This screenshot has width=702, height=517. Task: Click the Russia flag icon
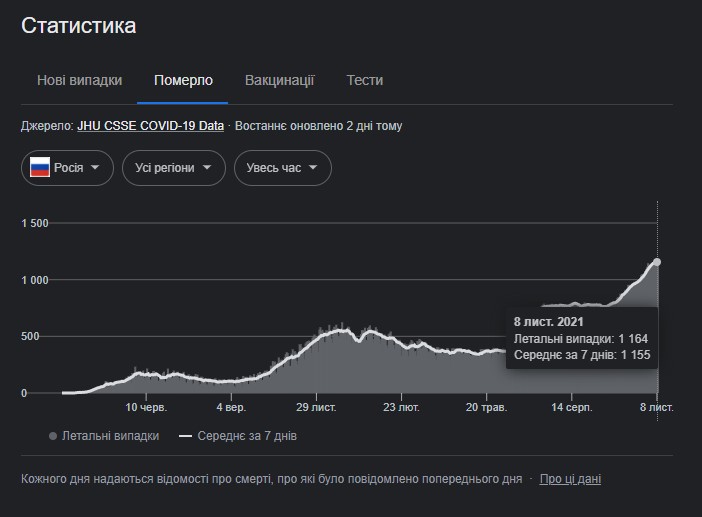(x=40, y=168)
